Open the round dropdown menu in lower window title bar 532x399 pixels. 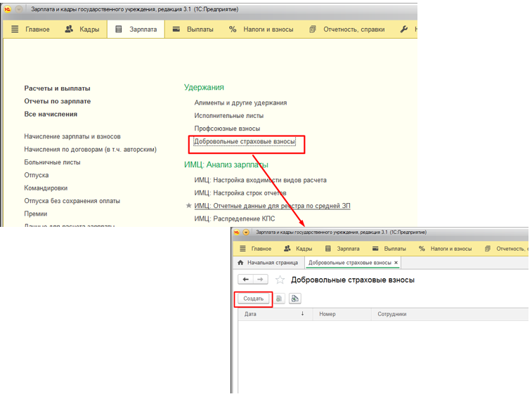247,232
